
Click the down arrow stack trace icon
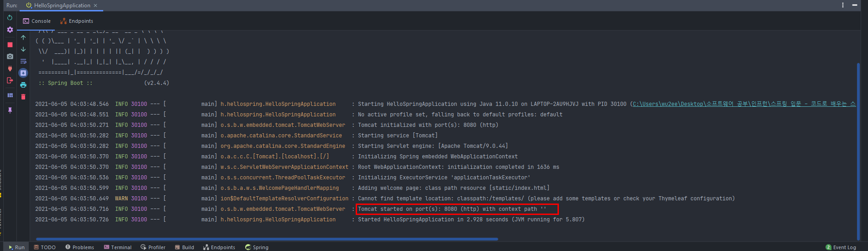tap(23, 49)
